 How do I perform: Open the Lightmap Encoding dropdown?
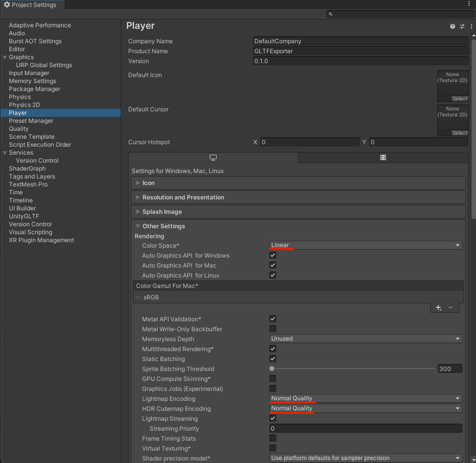(x=365, y=399)
